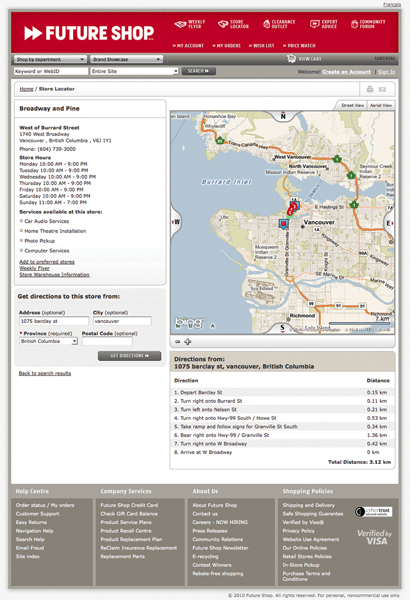The width and height of the screenshot is (410, 600).
Task: Open Shipping and Delivery footer link
Action: click(x=309, y=505)
